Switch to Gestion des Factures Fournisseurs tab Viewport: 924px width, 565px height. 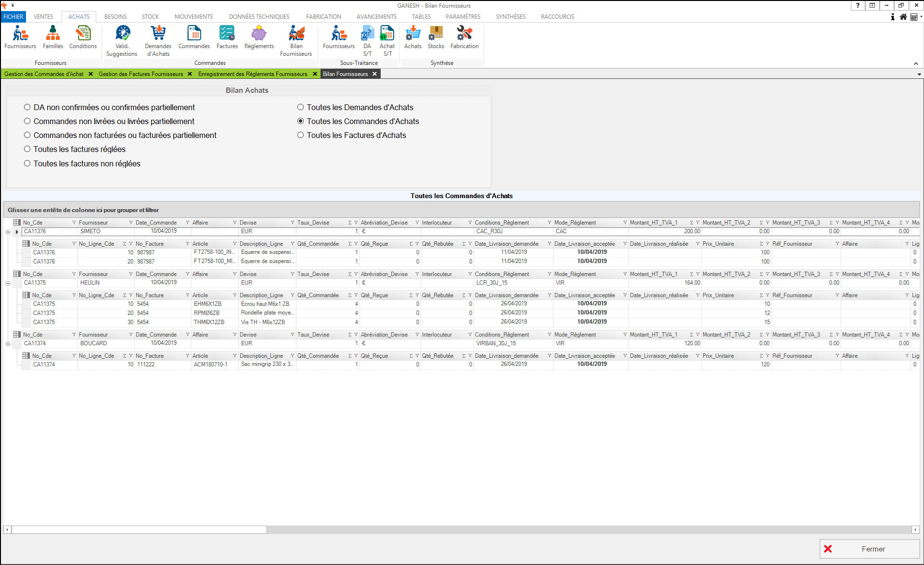pyautogui.click(x=141, y=74)
